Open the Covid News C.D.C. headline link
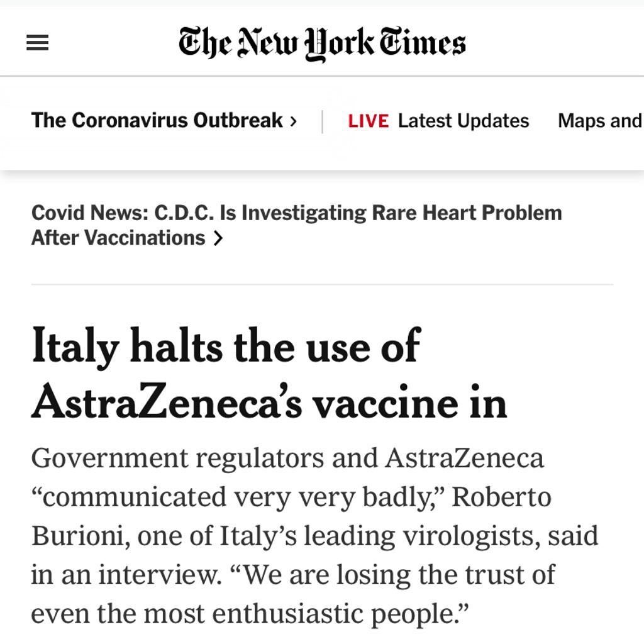Image resolution: width=644 pixels, height=644 pixels. click(x=297, y=225)
